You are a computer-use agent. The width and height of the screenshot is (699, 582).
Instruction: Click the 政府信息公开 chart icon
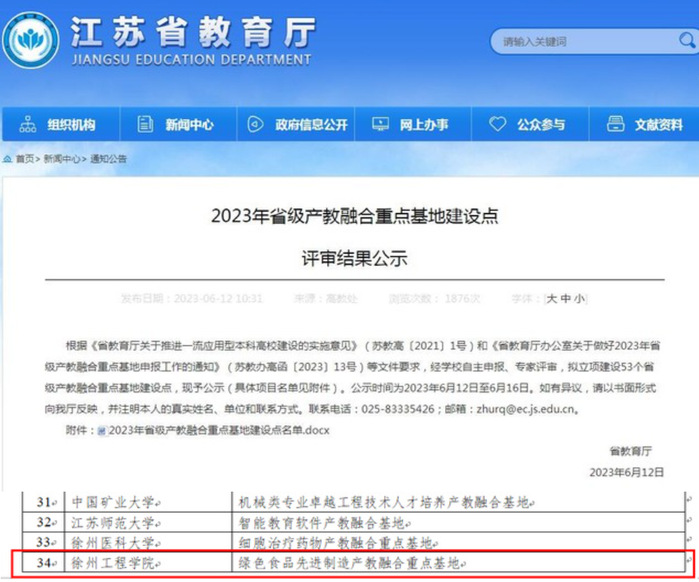[x=255, y=125]
